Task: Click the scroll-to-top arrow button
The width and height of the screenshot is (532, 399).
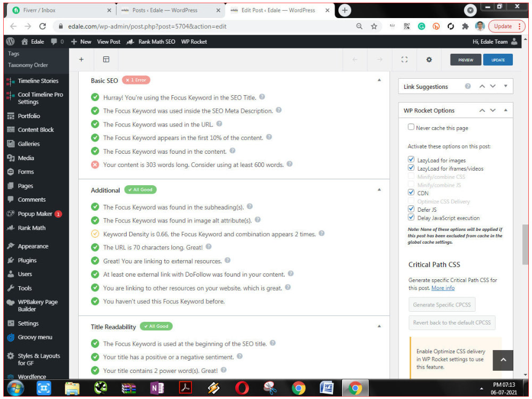Action: click(x=503, y=360)
